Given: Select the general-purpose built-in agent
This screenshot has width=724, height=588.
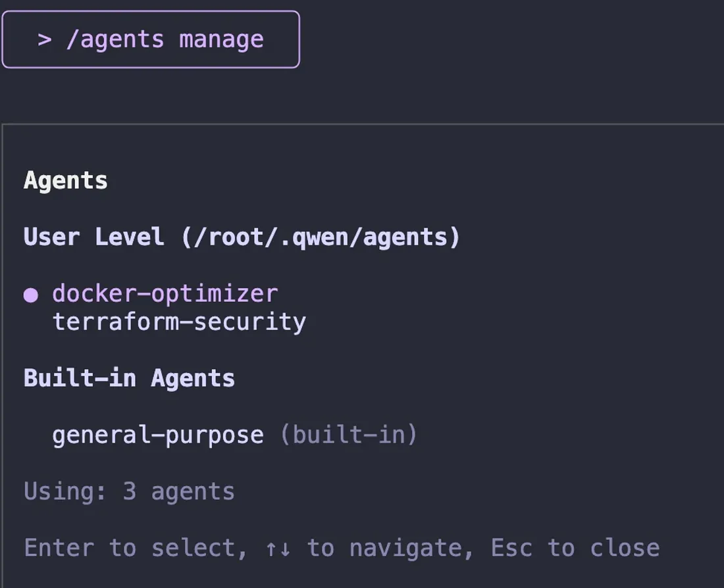Looking at the screenshot, I should [x=158, y=435].
